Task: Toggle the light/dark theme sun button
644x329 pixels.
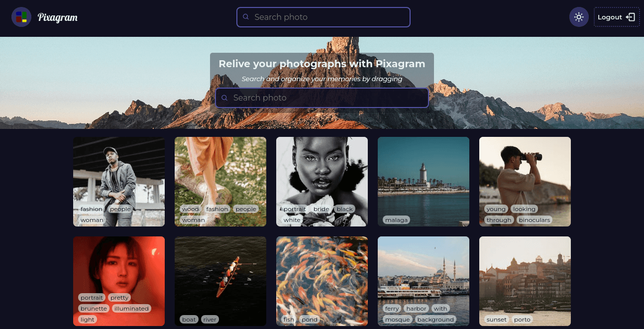Action: pyautogui.click(x=578, y=17)
